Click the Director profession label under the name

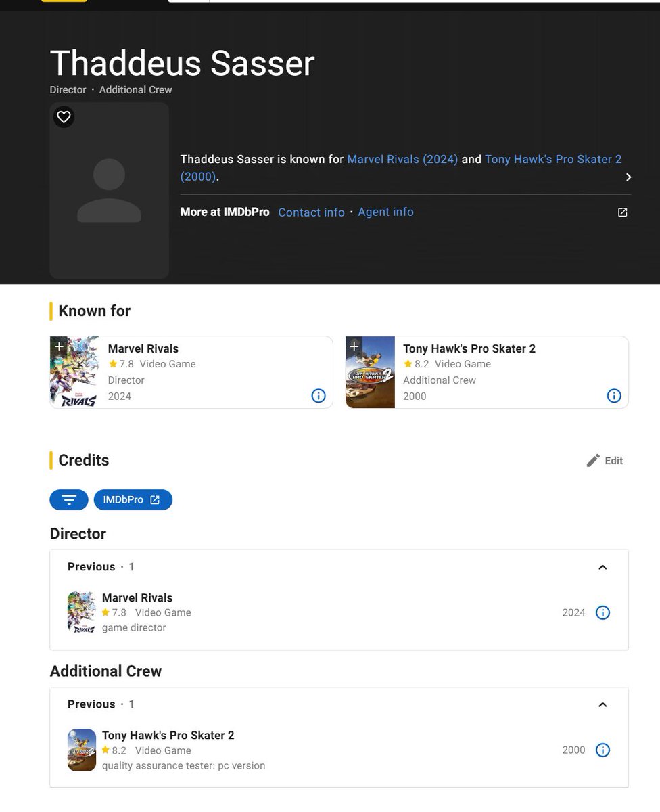pos(68,89)
